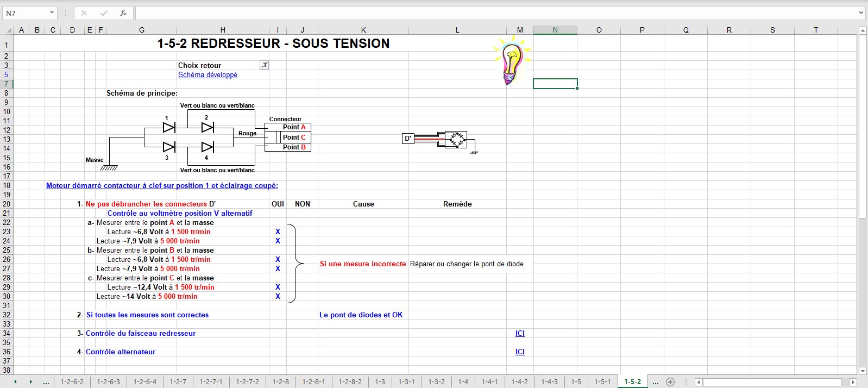868x388 pixels.
Task: Click the horizontal scrollbar right arrow
Action: [853, 382]
